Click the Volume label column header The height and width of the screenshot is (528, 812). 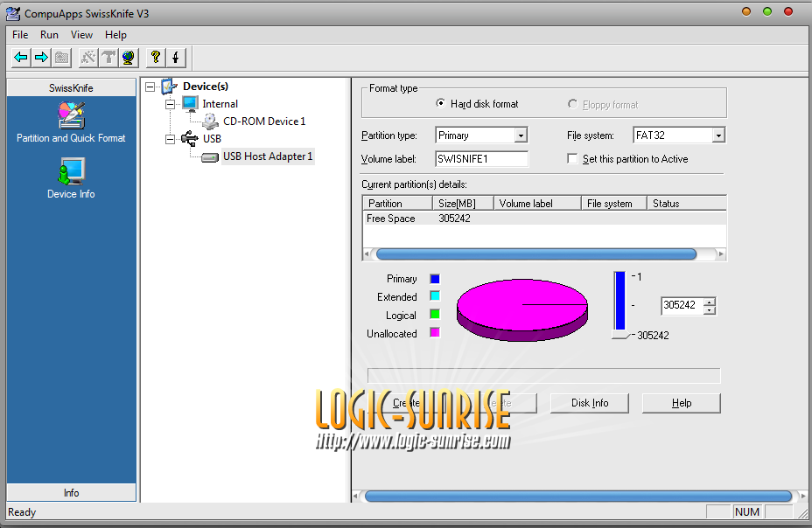(537, 203)
